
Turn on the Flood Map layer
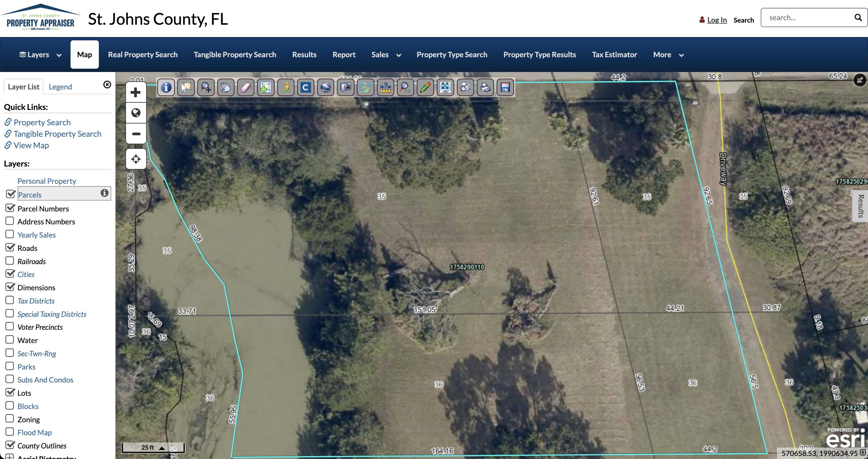click(x=10, y=432)
